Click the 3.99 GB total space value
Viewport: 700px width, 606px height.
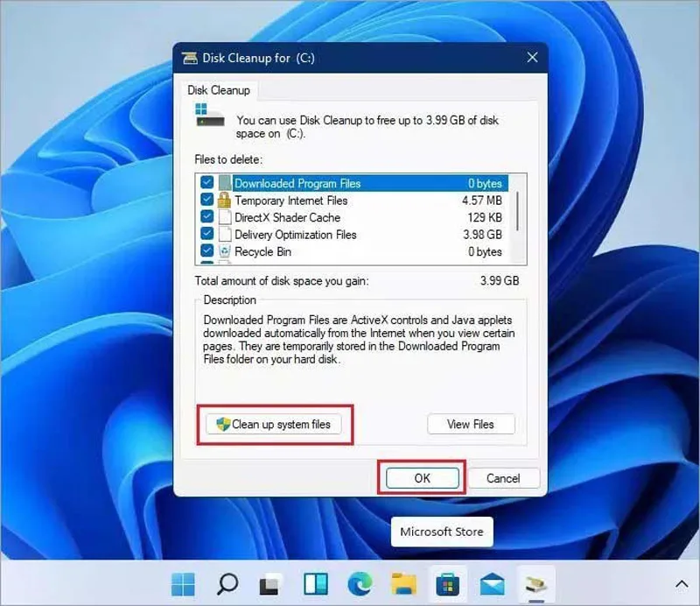click(500, 280)
